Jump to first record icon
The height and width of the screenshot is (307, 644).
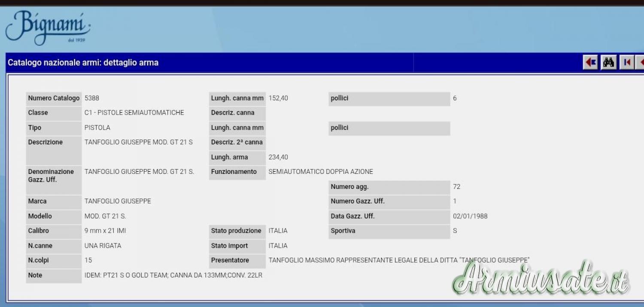(627, 63)
